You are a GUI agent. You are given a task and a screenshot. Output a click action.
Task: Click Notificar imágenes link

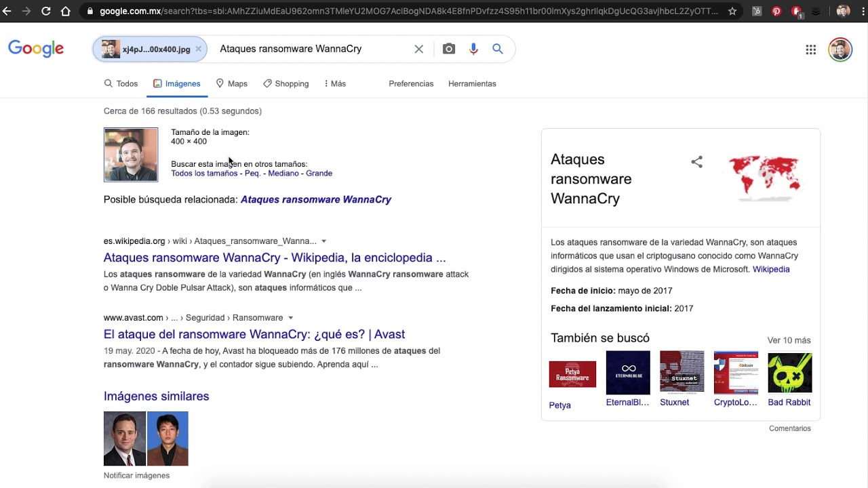tap(136, 476)
